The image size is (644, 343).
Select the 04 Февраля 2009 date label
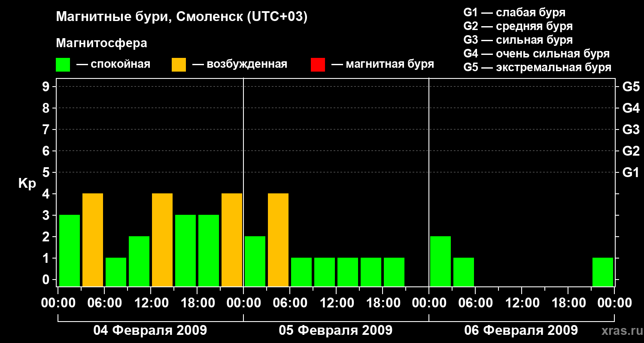point(150,331)
